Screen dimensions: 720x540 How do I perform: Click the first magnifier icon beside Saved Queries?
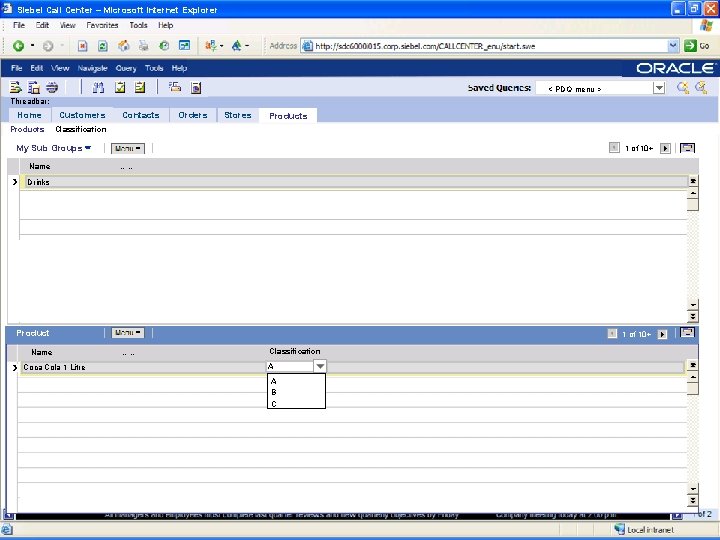click(683, 87)
